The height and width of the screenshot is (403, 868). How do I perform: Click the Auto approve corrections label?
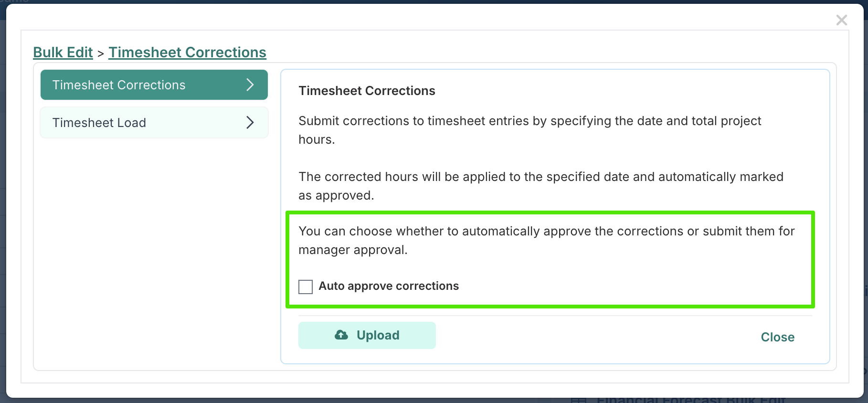tap(389, 286)
